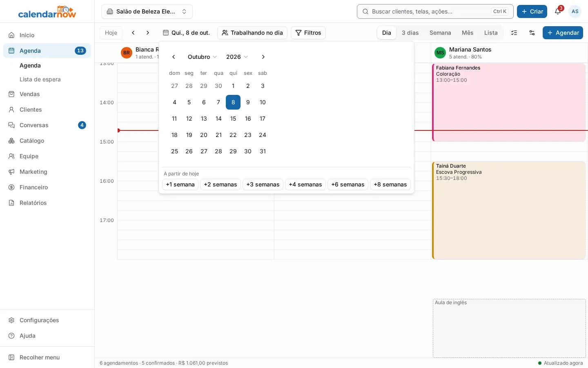Screen dimensions: 588x368
Task: Click the Agendar button
Action: click(563, 33)
